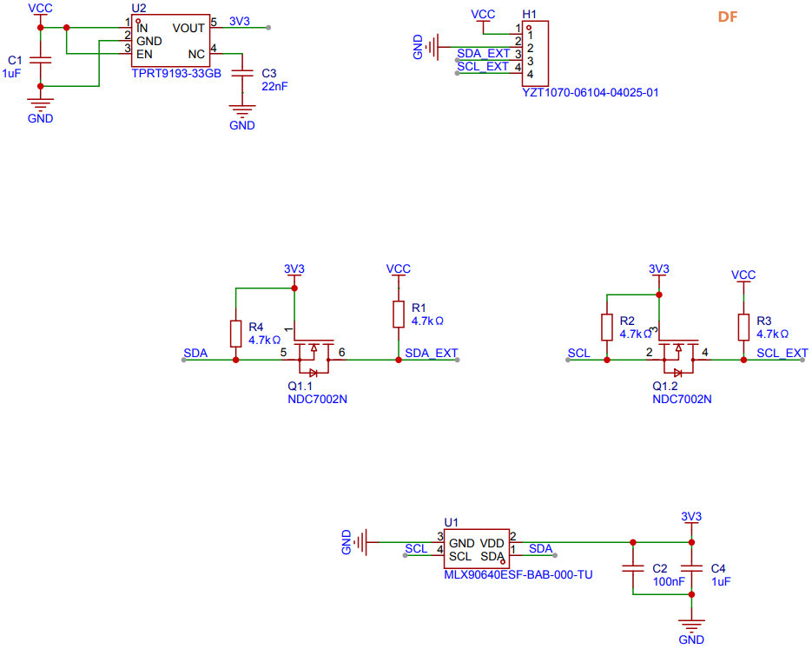Click the SDA net label left of R4
812x649 pixels.
pyautogui.click(x=195, y=353)
